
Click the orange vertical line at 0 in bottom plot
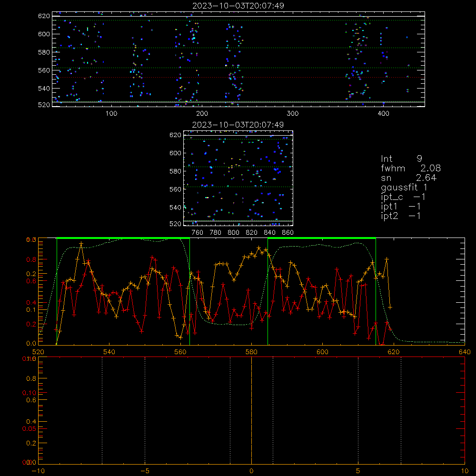tap(251, 410)
